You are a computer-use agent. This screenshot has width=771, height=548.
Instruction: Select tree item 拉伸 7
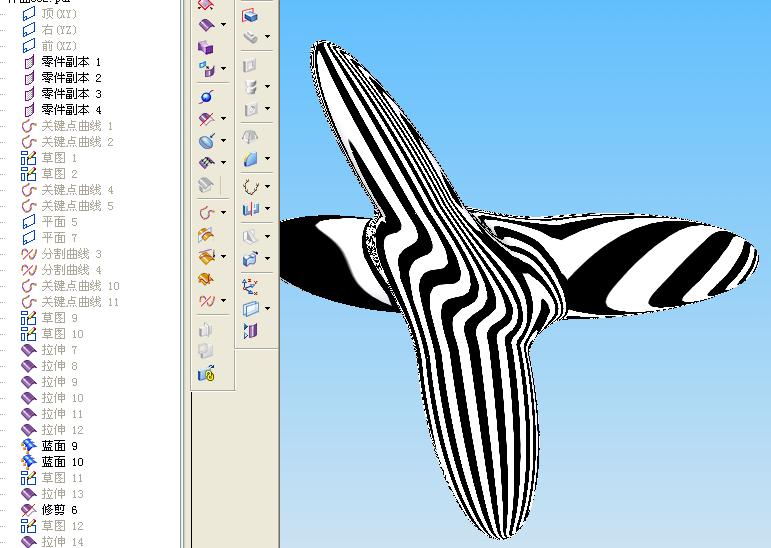pyautogui.click(x=50, y=350)
